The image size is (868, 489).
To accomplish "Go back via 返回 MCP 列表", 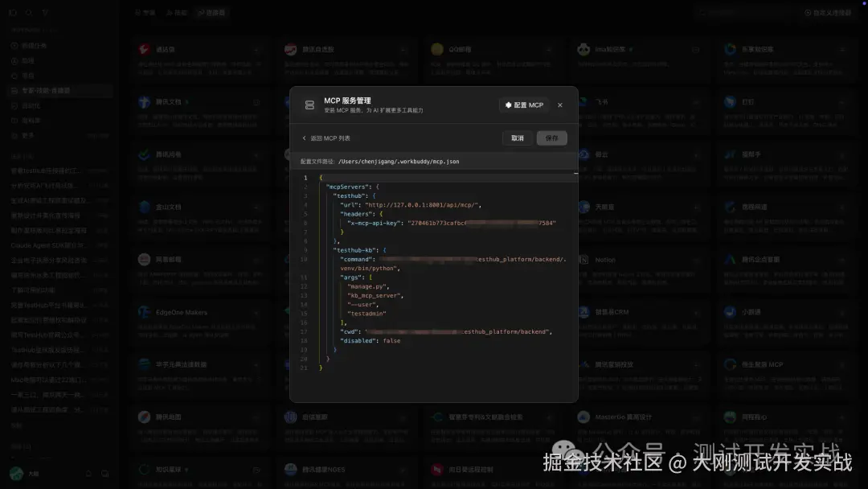I will 330,138.
